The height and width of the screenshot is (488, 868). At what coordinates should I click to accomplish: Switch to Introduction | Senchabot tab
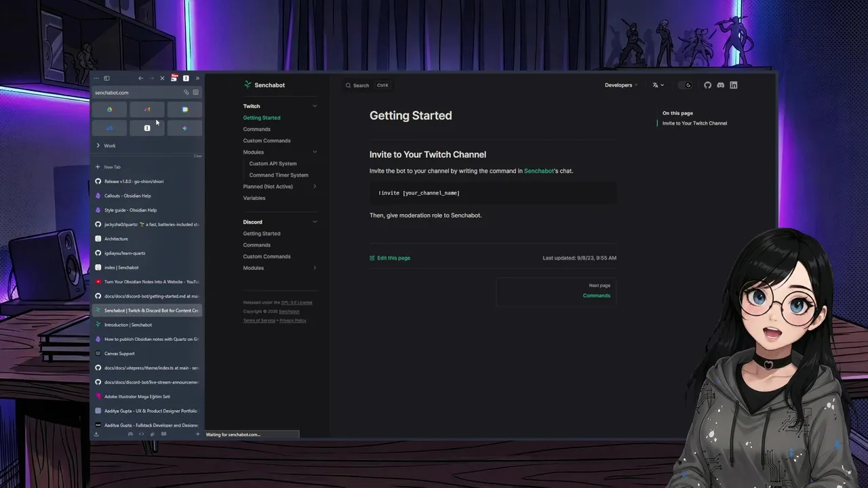click(147, 325)
